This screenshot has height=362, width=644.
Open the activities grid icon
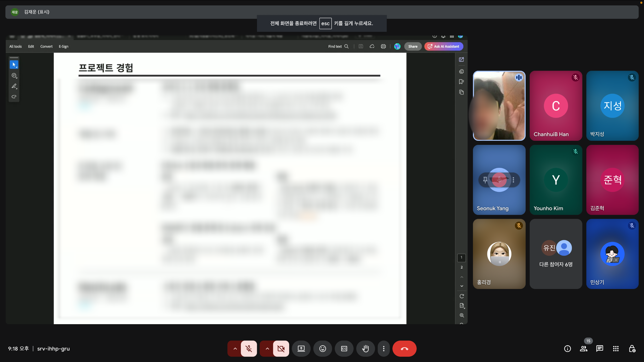click(x=616, y=349)
